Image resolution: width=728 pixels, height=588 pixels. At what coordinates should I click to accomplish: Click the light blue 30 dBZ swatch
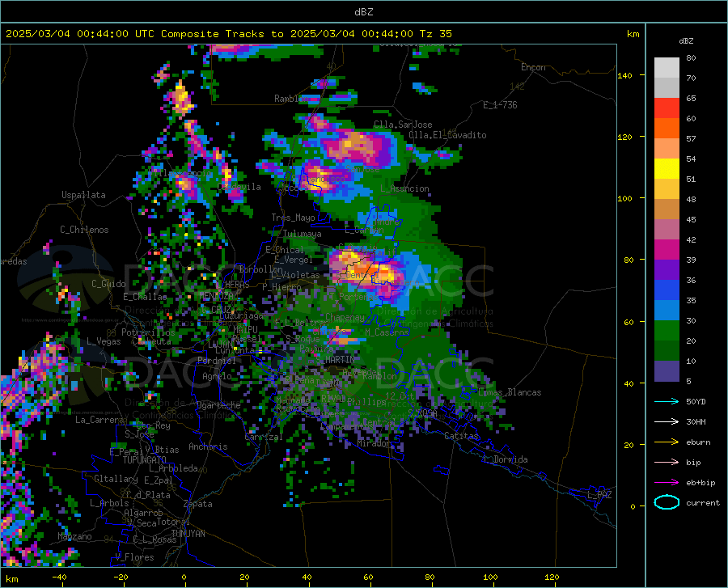(x=667, y=311)
